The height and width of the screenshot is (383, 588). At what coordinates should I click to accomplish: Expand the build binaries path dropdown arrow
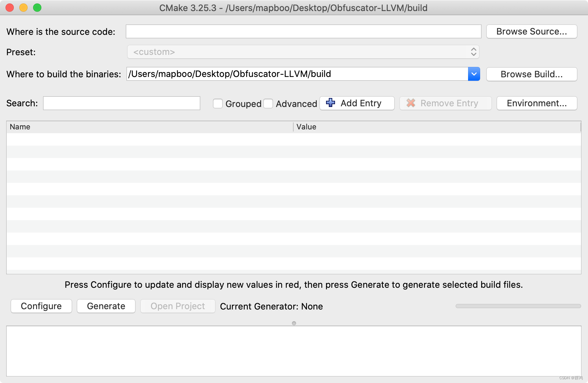pos(474,74)
